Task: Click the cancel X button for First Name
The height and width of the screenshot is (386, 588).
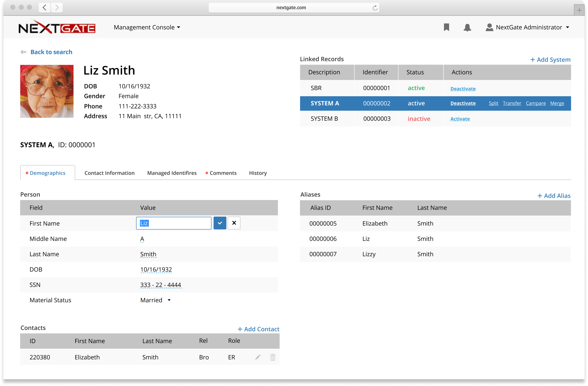Action: (x=234, y=223)
